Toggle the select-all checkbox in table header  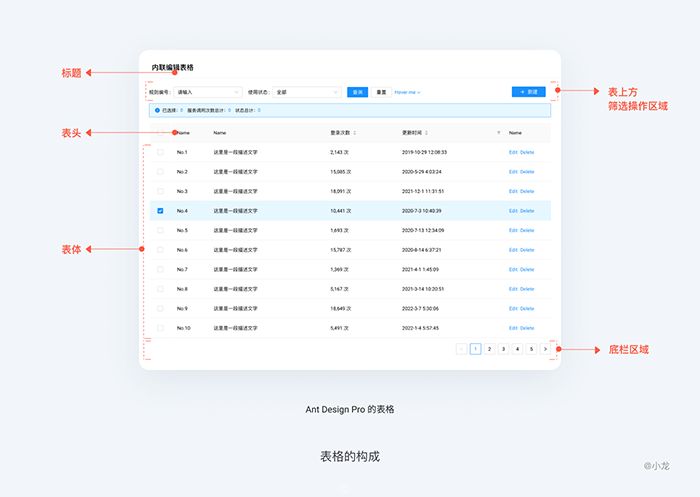(160, 132)
